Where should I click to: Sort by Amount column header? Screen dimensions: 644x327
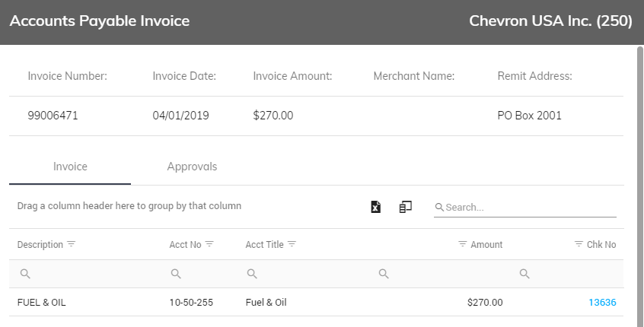click(x=486, y=245)
